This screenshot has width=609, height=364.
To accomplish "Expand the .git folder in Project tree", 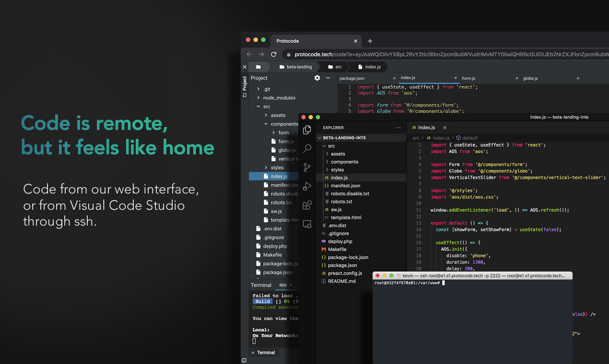I will click(258, 89).
